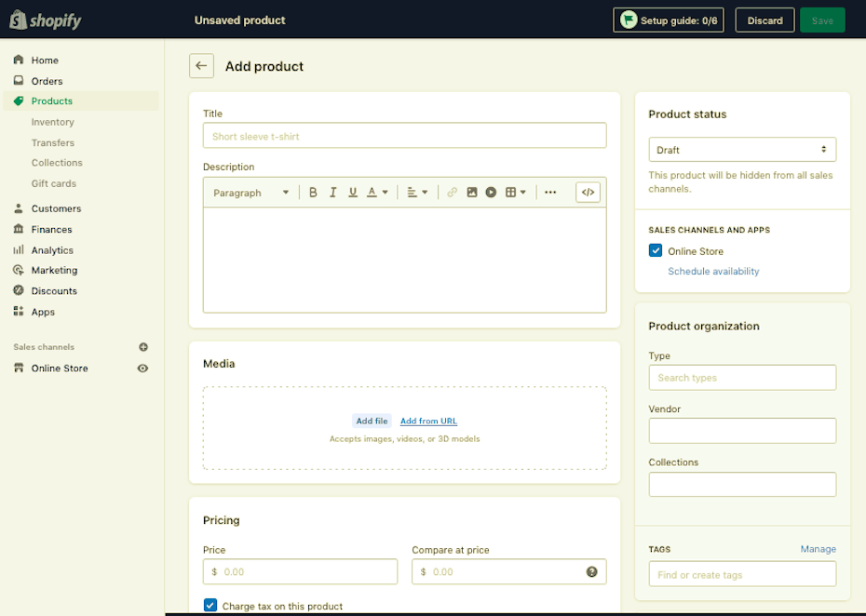Click the Add from URL link
The height and width of the screenshot is (616, 866).
click(x=428, y=422)
